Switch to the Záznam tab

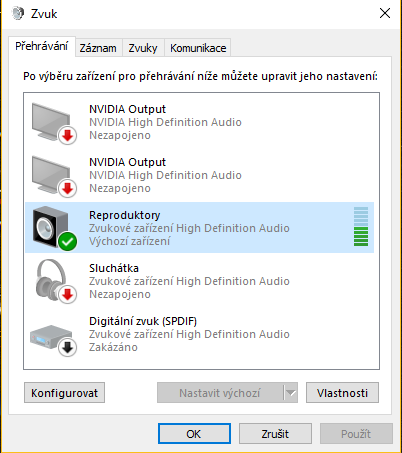(98, 48)
